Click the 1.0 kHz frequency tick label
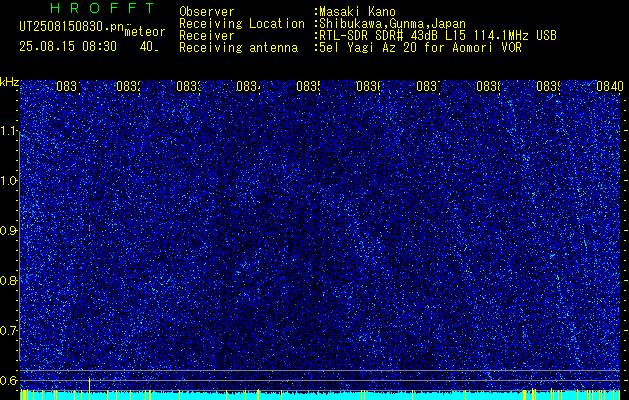This screenshot has width=629, height=400. coord(9,181)
